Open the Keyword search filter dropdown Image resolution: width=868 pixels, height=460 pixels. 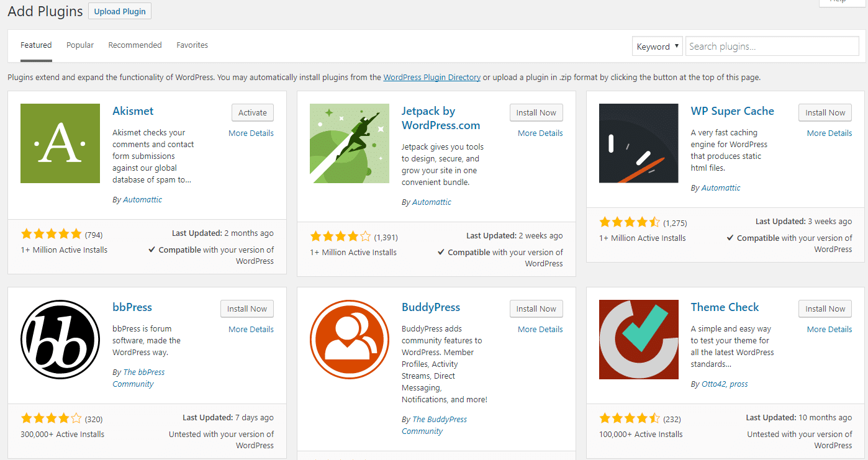pyautogui.click(x=657, y=45)
